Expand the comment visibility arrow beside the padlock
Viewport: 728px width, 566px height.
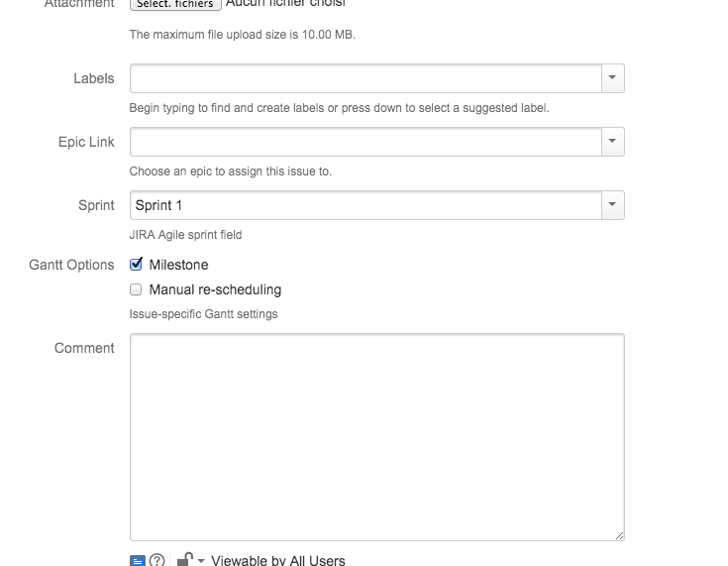click(201, 561)
